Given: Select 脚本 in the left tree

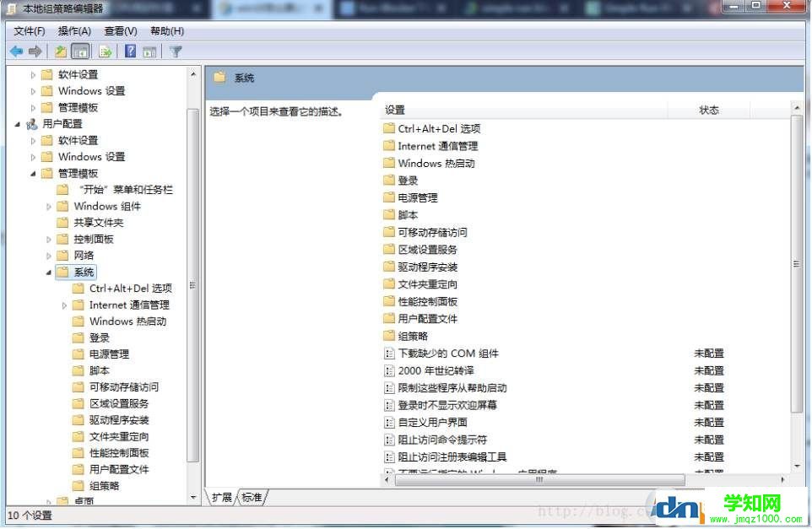Looking at the screenshot, I should (99, 370).
